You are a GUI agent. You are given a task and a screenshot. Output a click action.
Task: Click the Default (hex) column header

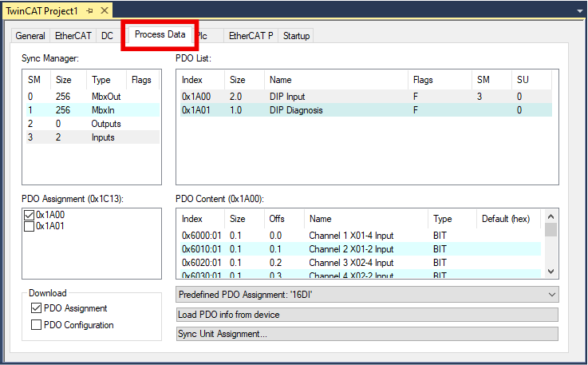[507, 219]
